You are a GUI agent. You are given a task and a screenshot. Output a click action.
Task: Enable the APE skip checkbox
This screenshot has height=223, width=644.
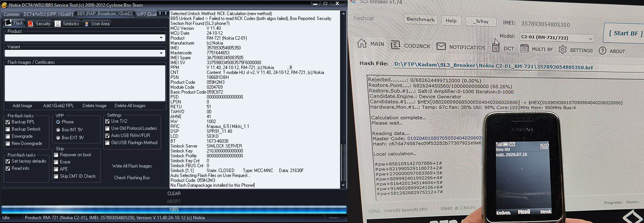[x=56, y=169]
